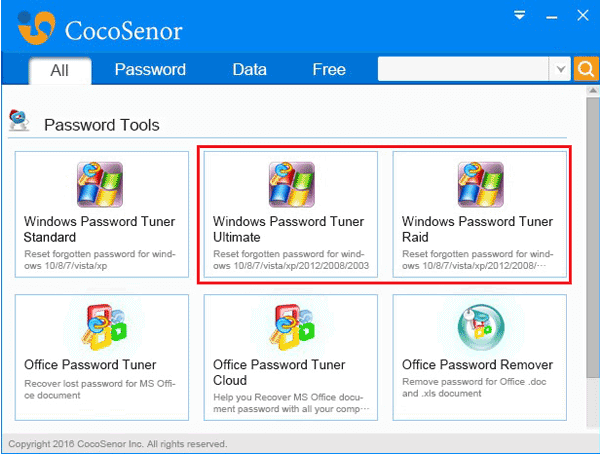600x454 pixels.
Task: Click the Office Password Remover title text
Action: pos(477,364)
